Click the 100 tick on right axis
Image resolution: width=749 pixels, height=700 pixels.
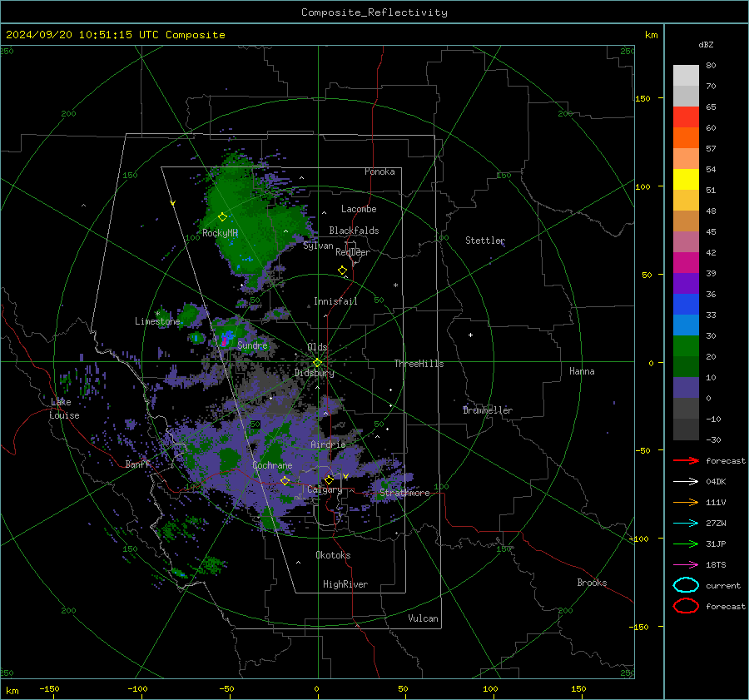click(643, 186)
